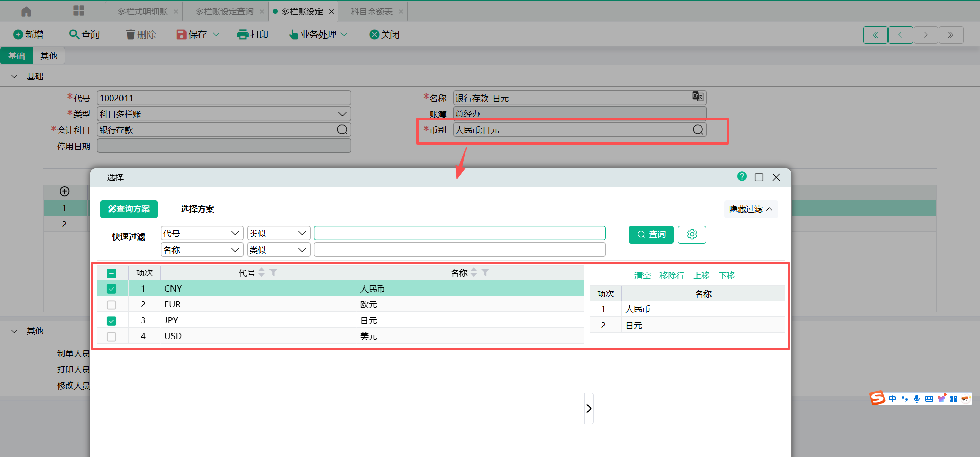This screenshot has height=457, width=980.
Task: Collapse filters with 隐藏过滤 toggle
Action: pyautogui.click(x=750, y=209)
